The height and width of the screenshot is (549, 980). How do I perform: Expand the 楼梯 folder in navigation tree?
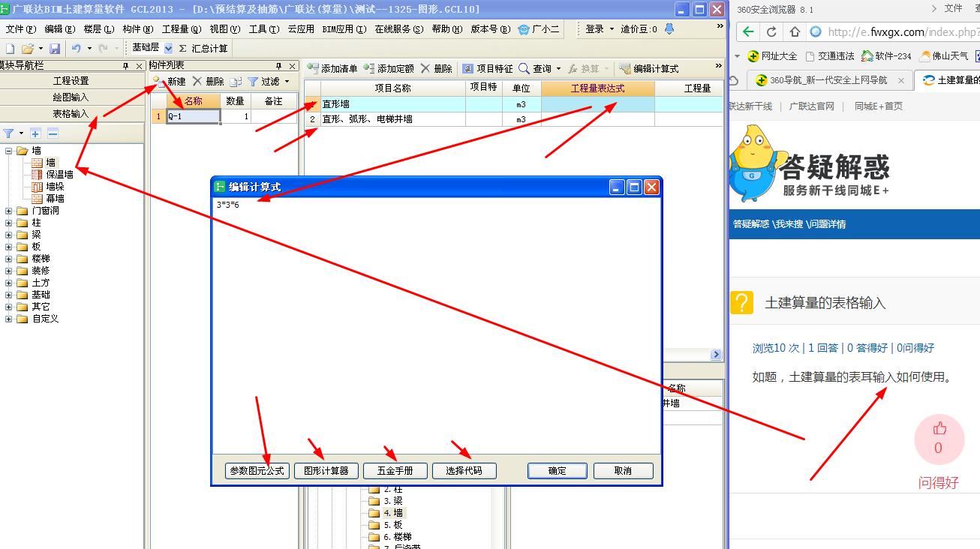pyautogui.click(x=9, y=259)
